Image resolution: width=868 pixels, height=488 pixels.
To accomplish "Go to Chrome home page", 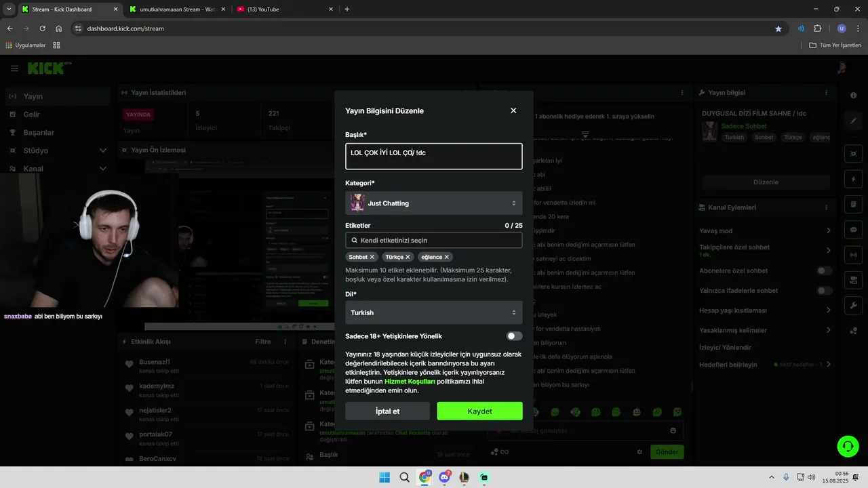I will [59, 28].
